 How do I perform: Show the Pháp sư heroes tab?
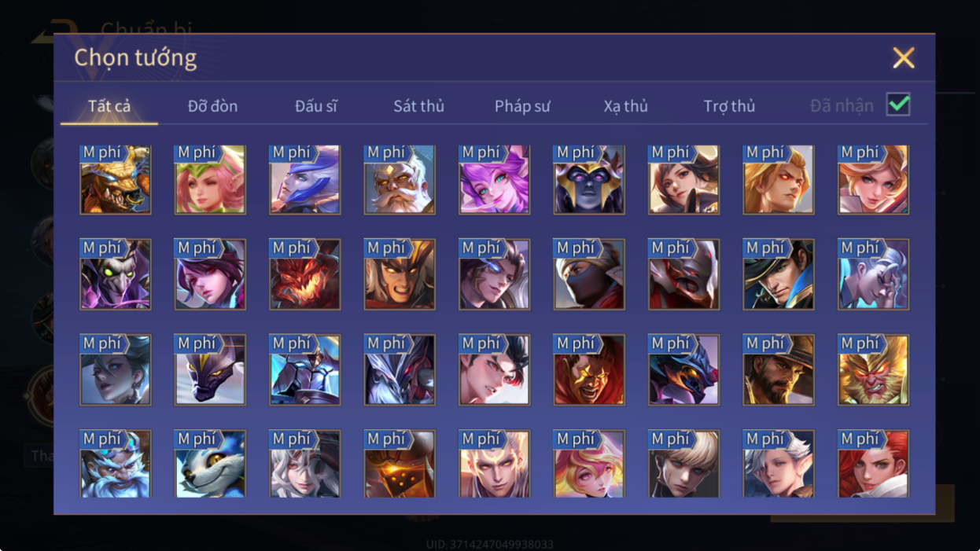point(522,106)
